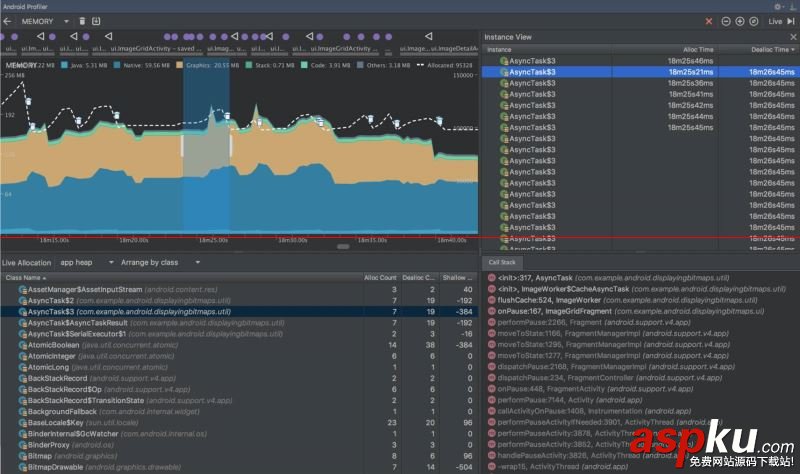The width and height of the screenshot is (800, 474).
Task: Click method icon beside flushCache:524 entry
Action: click(x=491, y=300)
